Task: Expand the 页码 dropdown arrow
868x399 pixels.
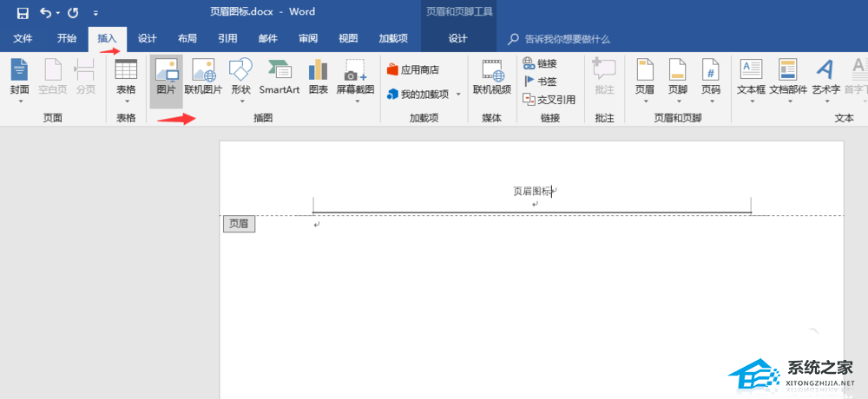Action: point(712,101)
